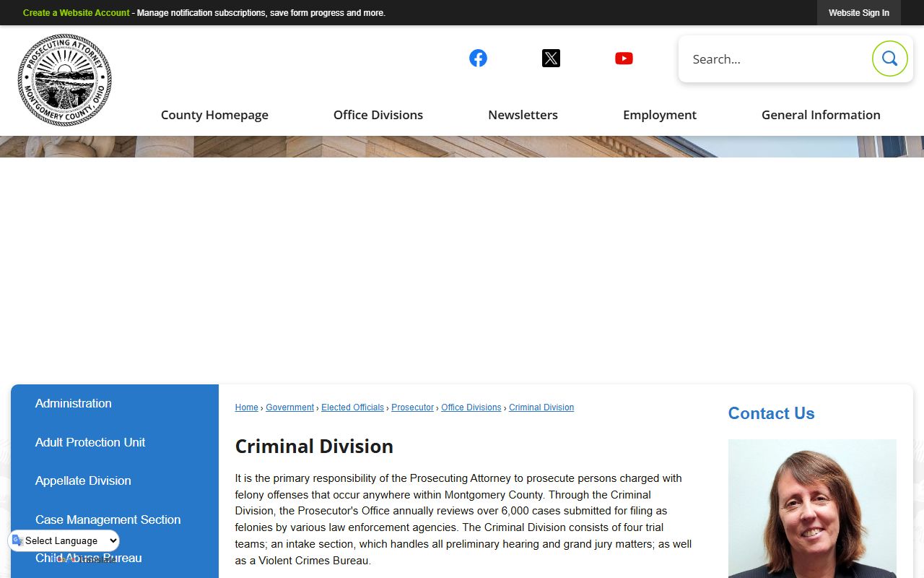Screen dimensions: 924x578
Task: Click the Website Sign In button
Action: tap(859, 13)
